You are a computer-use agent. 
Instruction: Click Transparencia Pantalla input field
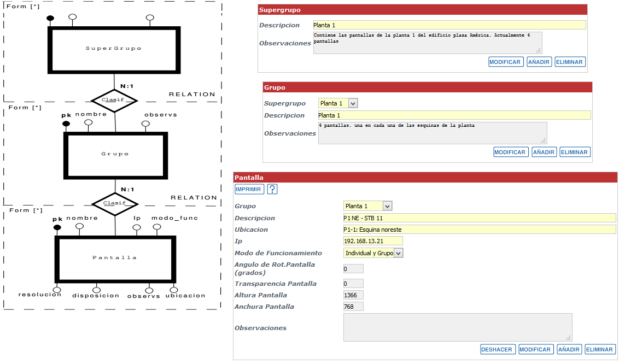(x=353, y=284)
